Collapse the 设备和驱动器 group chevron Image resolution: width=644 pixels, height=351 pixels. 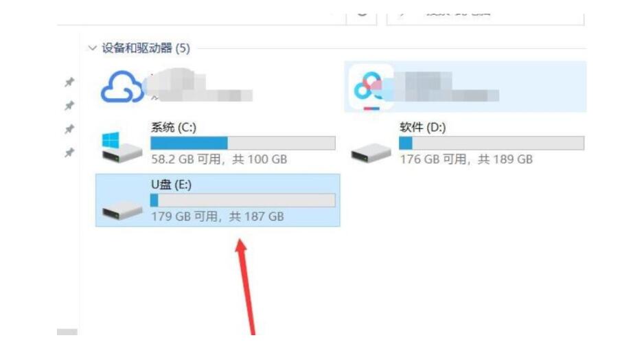[x=92, y=48]
